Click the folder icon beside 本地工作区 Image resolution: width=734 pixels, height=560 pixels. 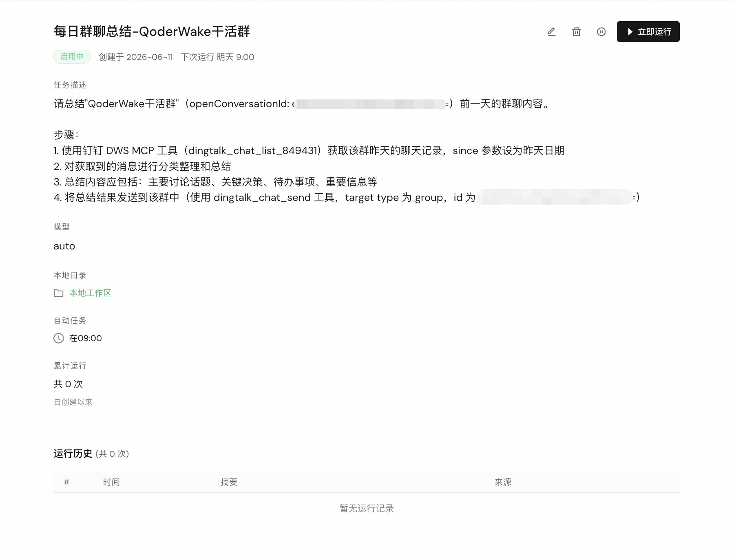[x=59, y=293]
